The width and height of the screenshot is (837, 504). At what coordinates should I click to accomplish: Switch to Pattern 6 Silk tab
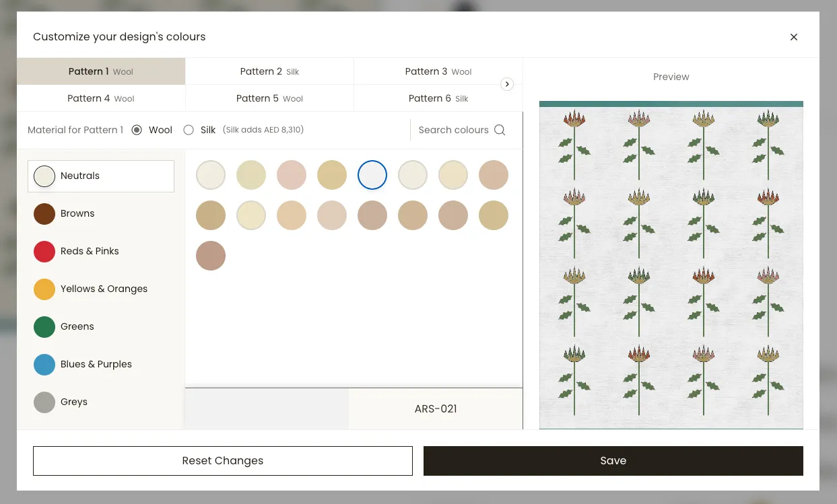[438, 98]
